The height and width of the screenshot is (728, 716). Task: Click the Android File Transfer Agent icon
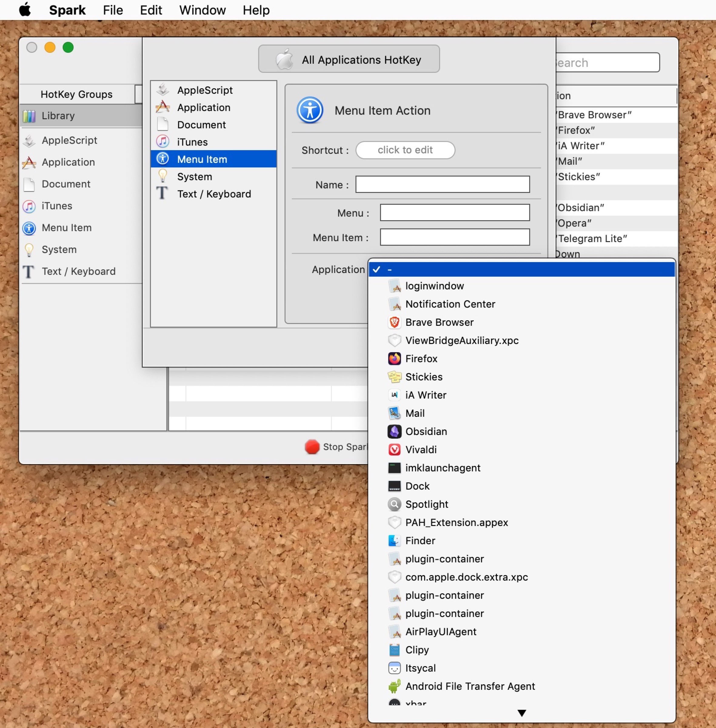394,686
